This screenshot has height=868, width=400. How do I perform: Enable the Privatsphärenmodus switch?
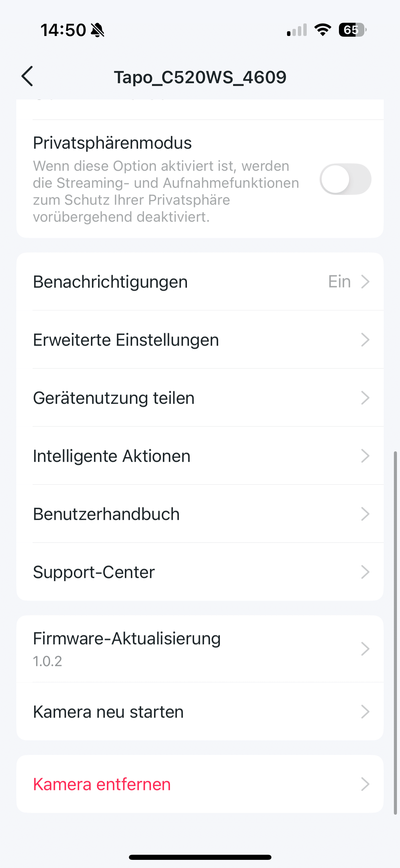click(x=345, y=179)
